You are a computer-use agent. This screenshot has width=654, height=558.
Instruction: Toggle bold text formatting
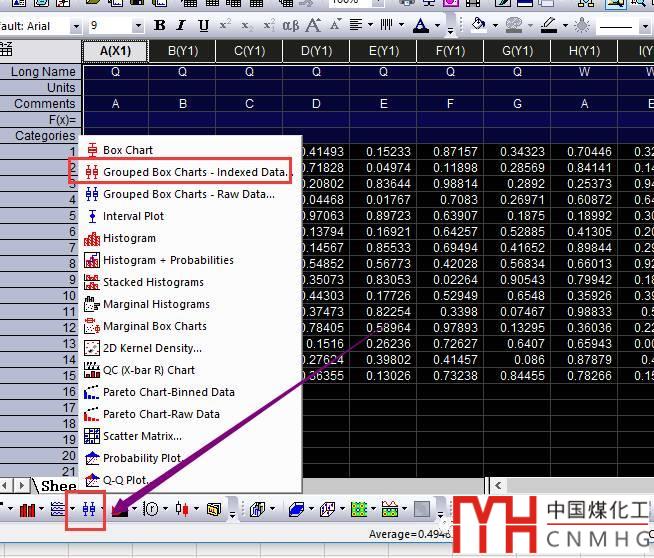click(158, 26)
